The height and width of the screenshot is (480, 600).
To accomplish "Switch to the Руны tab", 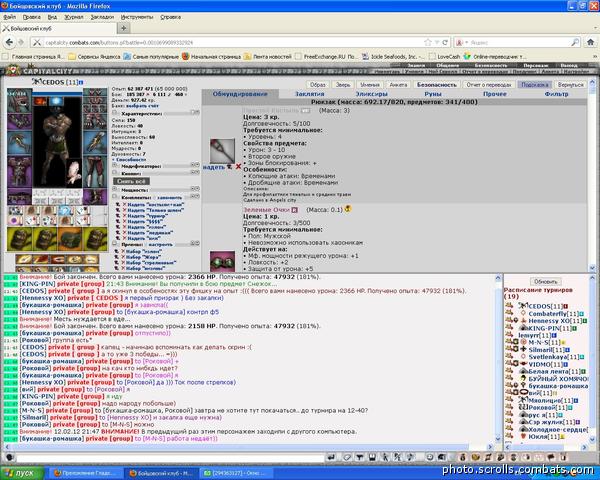I will [x=433, y=94].
